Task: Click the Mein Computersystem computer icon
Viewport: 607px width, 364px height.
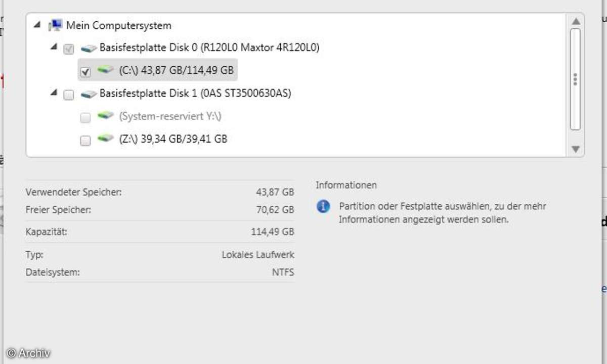Action: [x=55, y=25]
